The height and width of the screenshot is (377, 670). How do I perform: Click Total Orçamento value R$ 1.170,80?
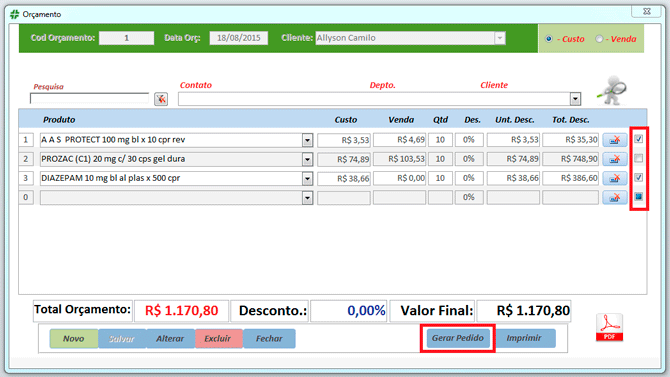181,311
